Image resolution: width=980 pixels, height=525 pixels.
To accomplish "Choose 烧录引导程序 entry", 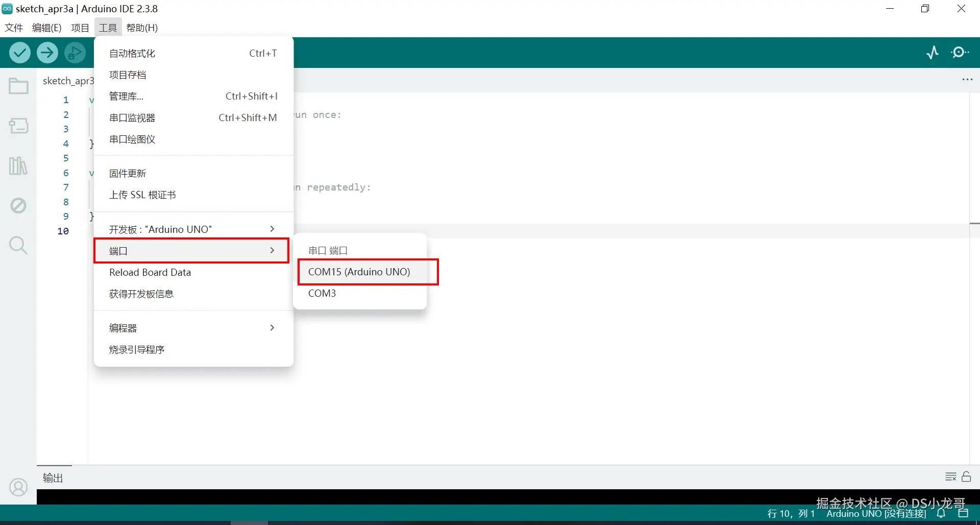I will pos(193,349).
